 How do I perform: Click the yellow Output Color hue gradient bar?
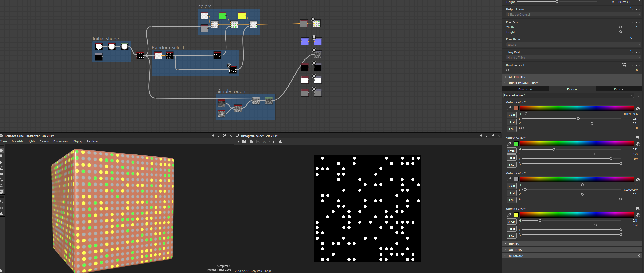pos(577,215)
